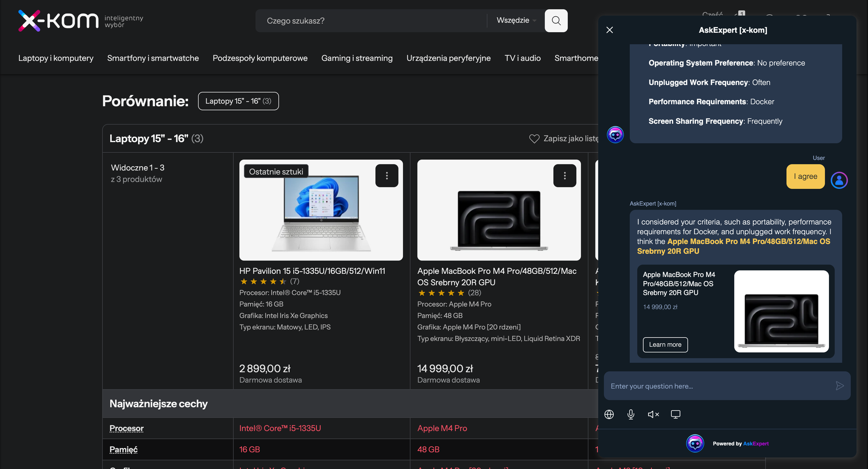The image size is (868, 469).
Task: Open the Gaming i streaming menu
Action: click(357, 58)
